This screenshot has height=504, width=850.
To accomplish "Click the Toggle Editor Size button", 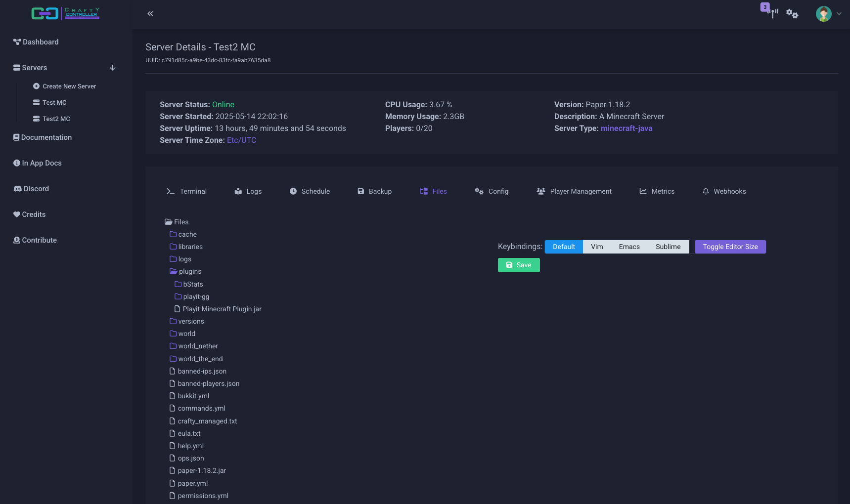I will coord(730,247).
